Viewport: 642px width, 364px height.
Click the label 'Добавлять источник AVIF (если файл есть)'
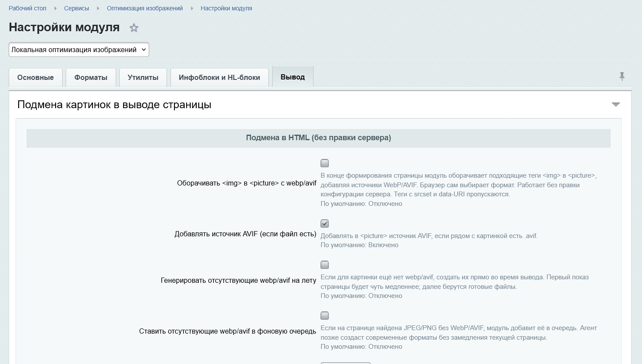coord(245,234)
